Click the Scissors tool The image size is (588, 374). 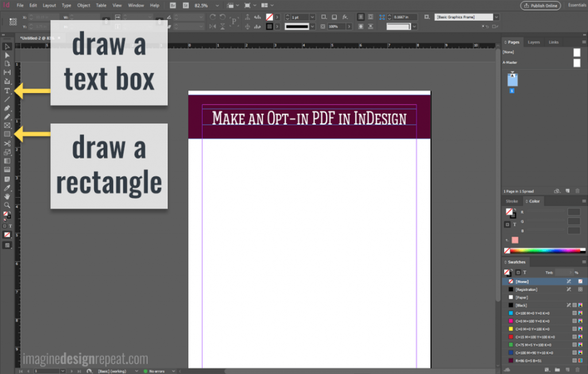pyautogui.click(x=7, y=143)
